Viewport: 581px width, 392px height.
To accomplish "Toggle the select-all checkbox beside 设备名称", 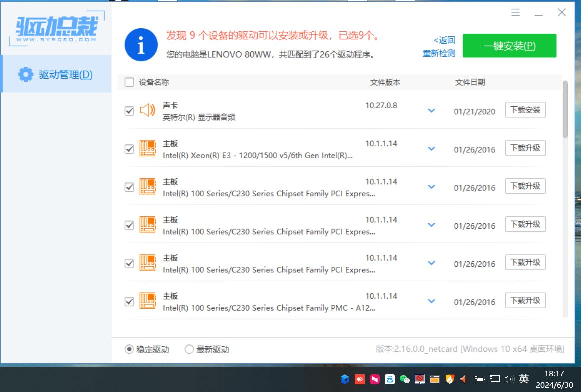I will 129,82.
